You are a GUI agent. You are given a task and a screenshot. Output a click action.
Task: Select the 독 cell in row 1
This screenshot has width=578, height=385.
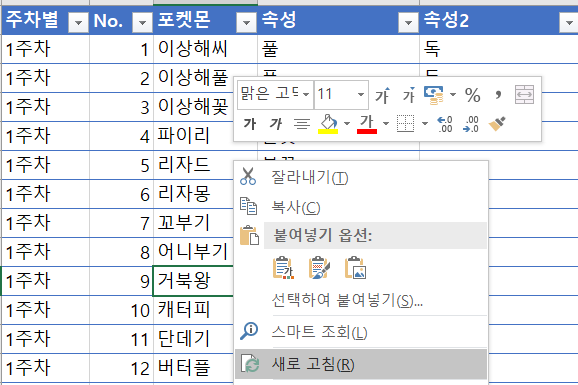point(499,49)
